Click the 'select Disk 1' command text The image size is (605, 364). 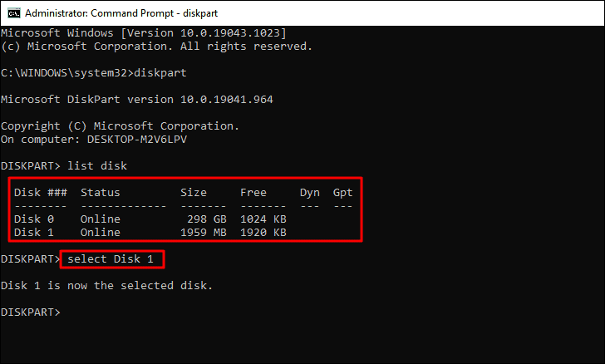111,259
